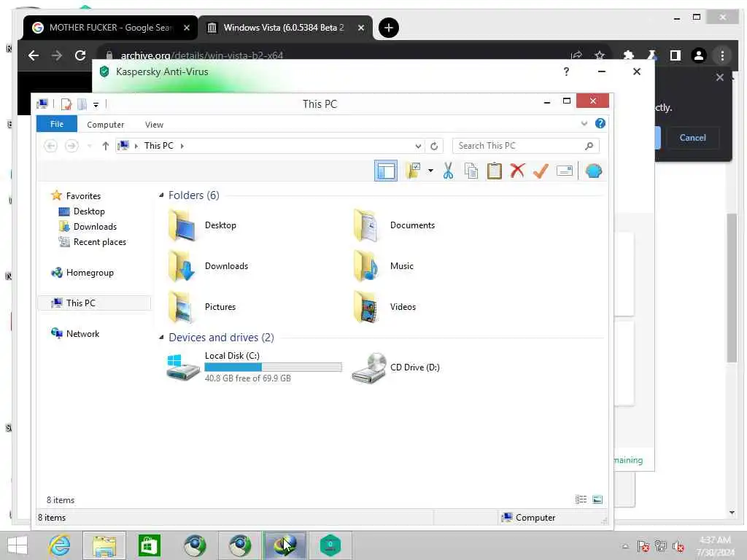Open the Pictures folder
The width and height of the screenshot is (747, 560).
click(x=202, y=307)
